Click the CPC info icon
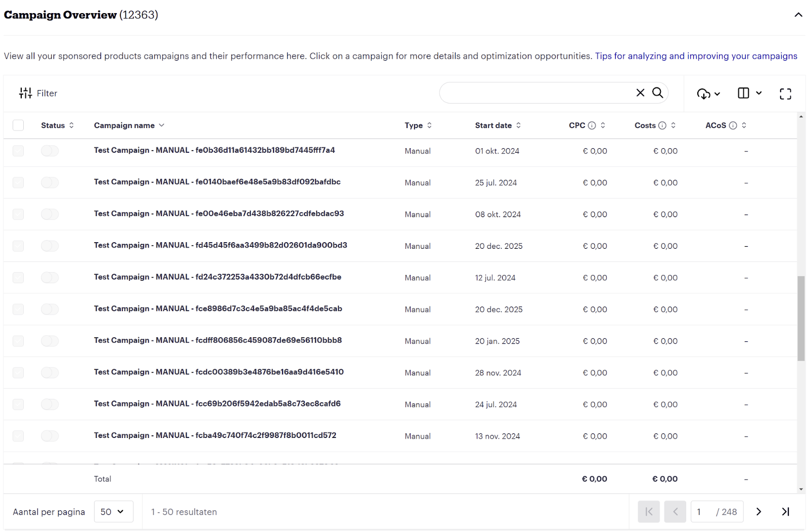Viewport: 809px width, 532px height. pos(592,125)
